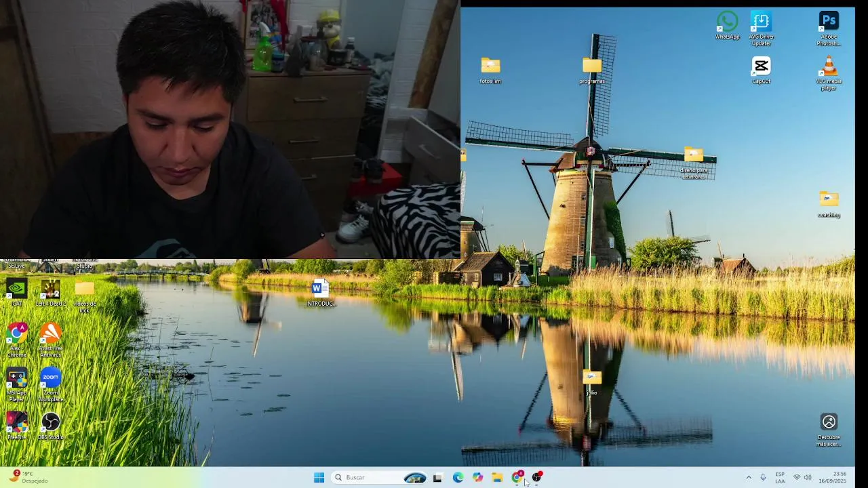
Task: Click the Buscar search box in taskbar
Action: tap(380, 477)
